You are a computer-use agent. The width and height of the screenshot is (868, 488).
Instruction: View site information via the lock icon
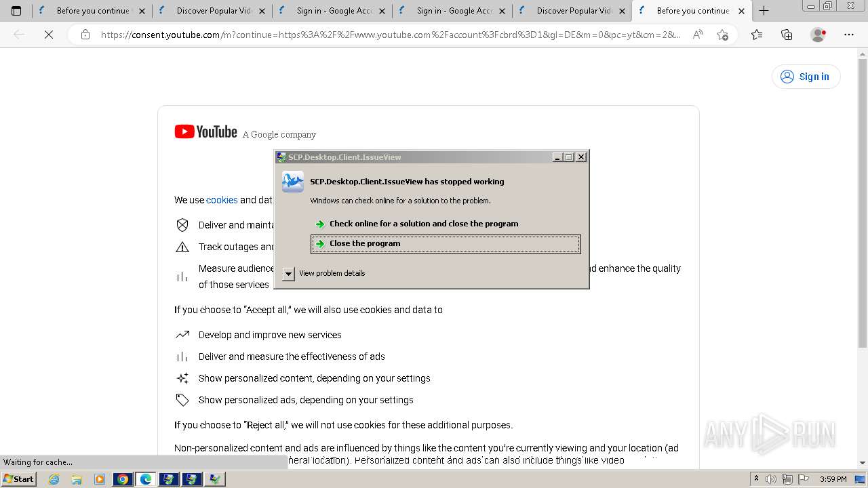click(x=85, y=35)
